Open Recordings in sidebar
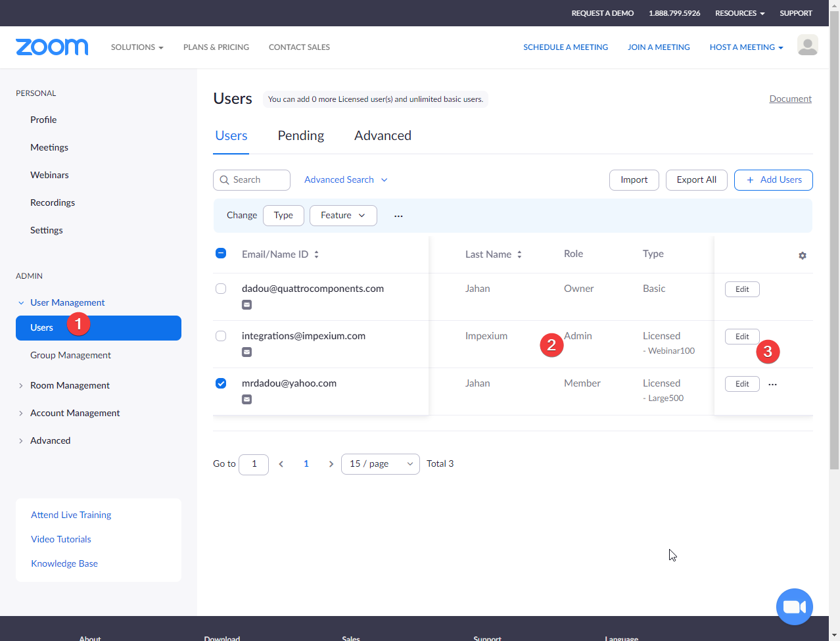The height and width of the screenshot is (641, 840). tap(53, 202)
